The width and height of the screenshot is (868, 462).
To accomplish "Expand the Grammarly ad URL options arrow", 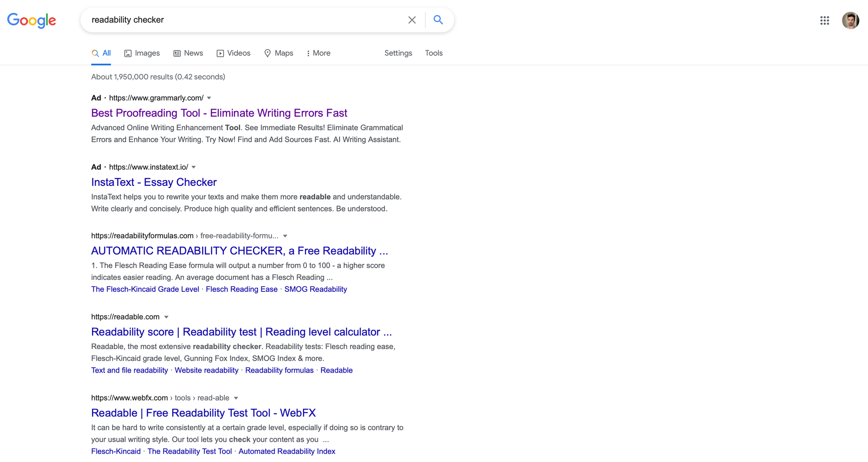I will (x=209, y=98).
